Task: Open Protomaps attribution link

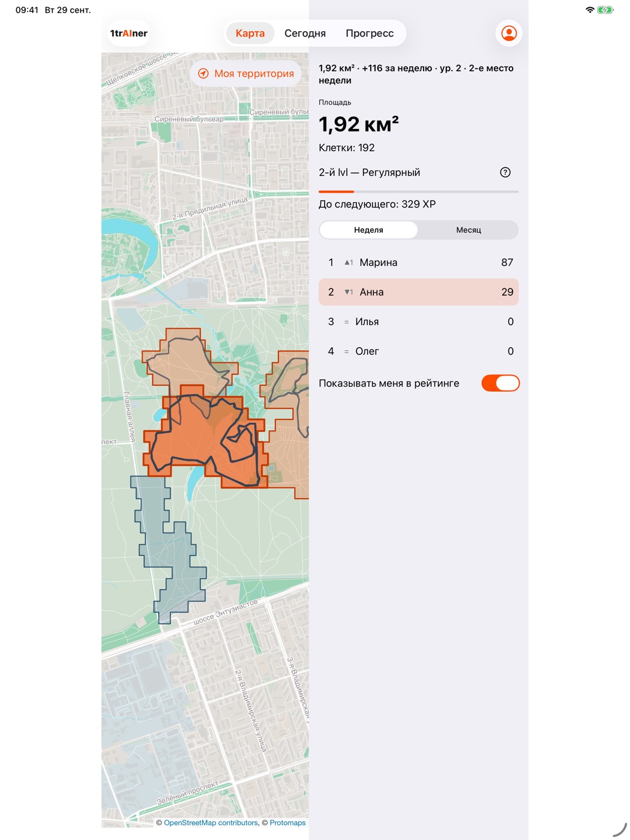Action: click(x=287, y=823)
